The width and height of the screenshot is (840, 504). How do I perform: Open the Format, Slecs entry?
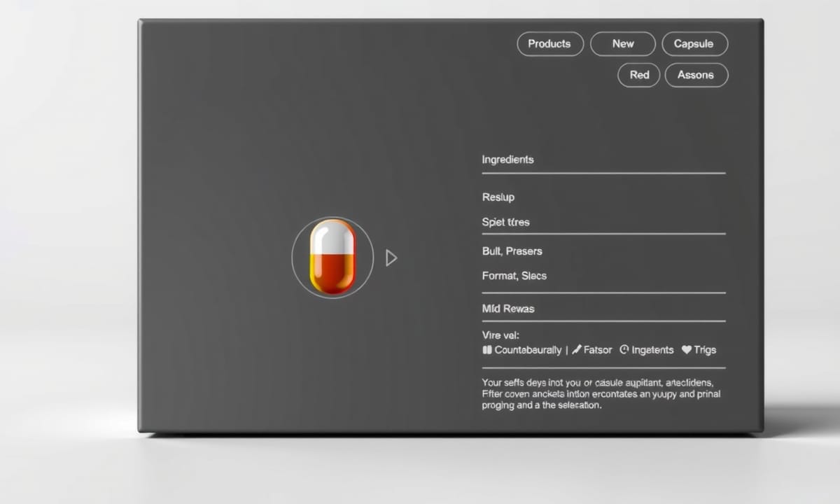point(514,276)
